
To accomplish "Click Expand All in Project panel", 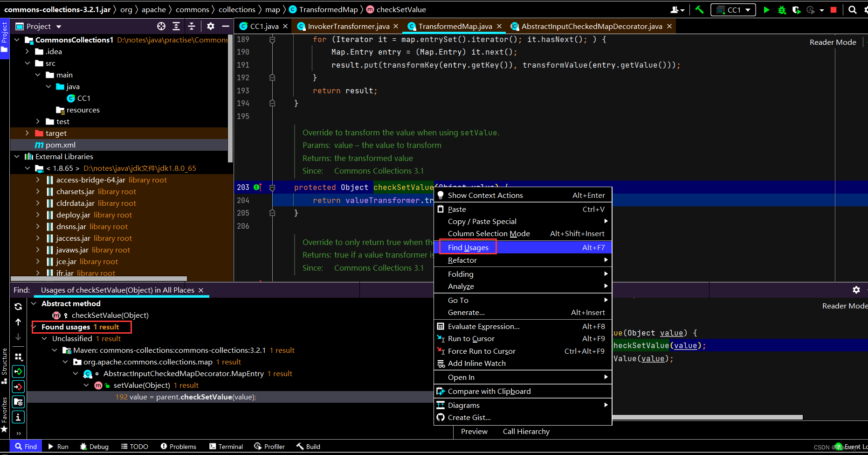I will point(176,26).
